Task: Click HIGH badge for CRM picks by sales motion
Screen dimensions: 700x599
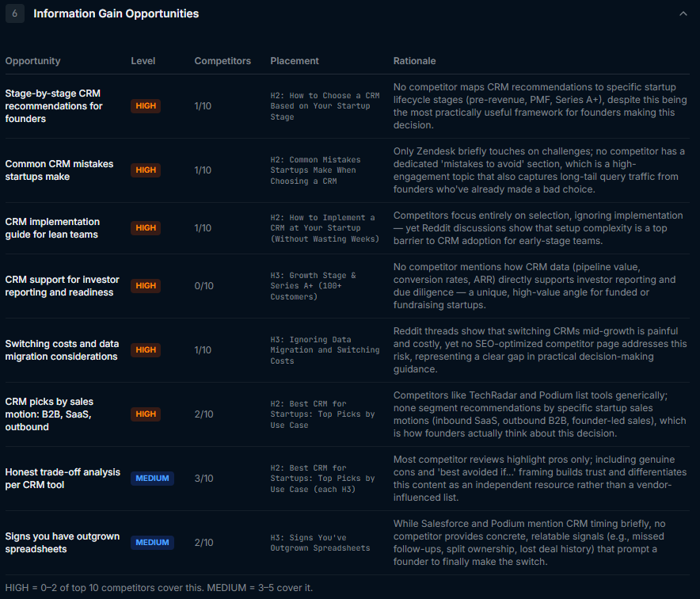Action: pos(146,414)
